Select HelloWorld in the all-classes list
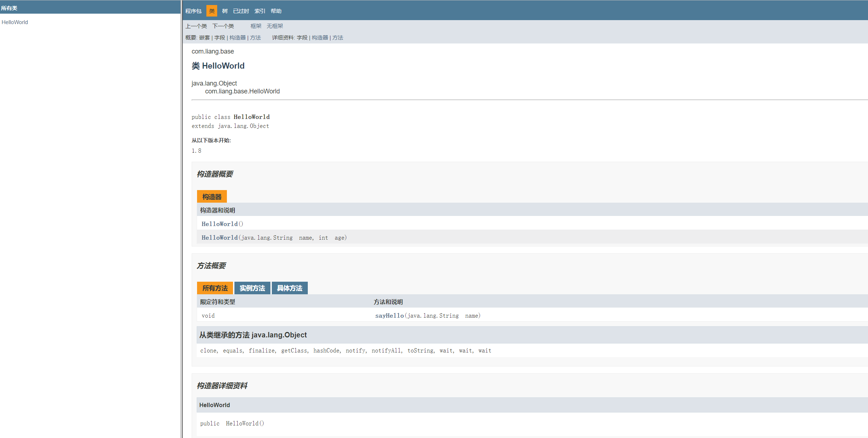The image size is (868, 438). (x=15, y=22)
